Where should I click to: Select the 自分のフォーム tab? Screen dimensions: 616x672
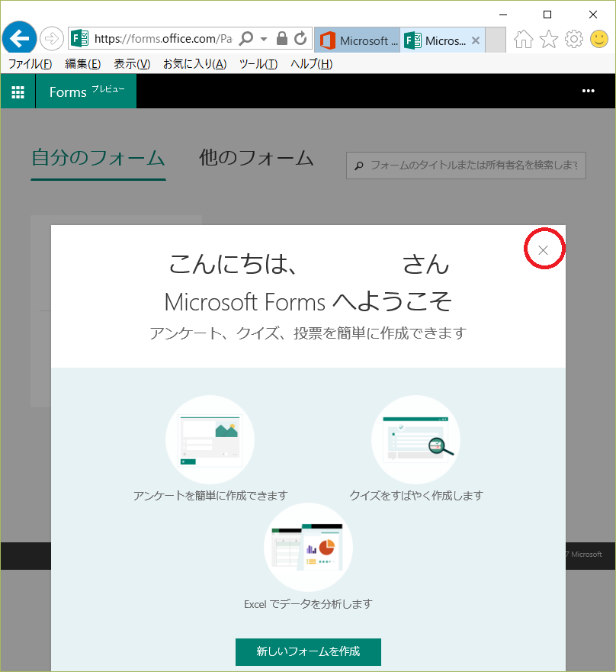98,158
